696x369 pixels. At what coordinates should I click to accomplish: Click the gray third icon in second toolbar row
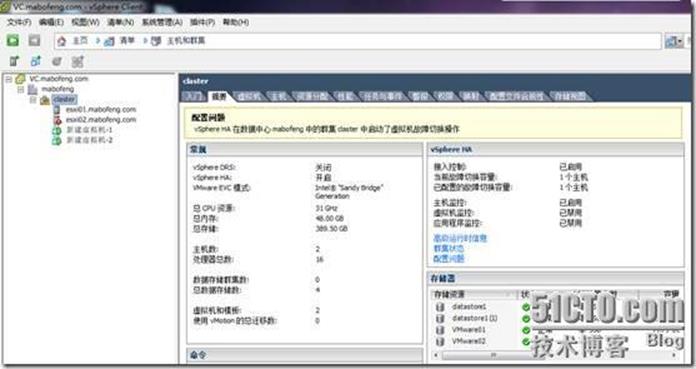coord(57,61)
